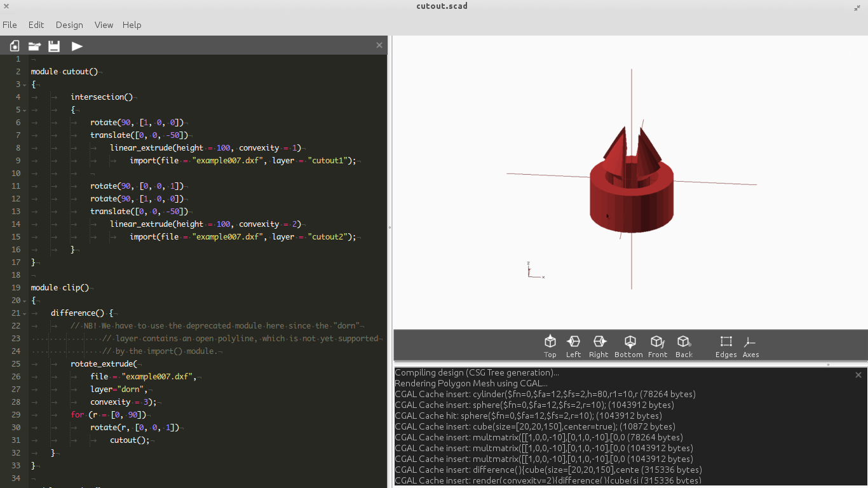
Task: Open the Design menu
Action: [69, 25]
